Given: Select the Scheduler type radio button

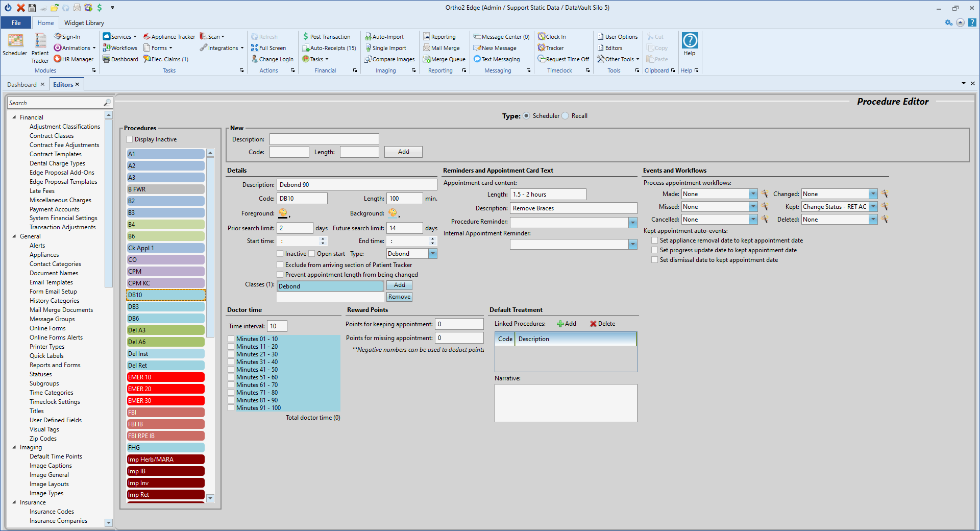Looking at the screenshot, I should click(x=526, y=116).
